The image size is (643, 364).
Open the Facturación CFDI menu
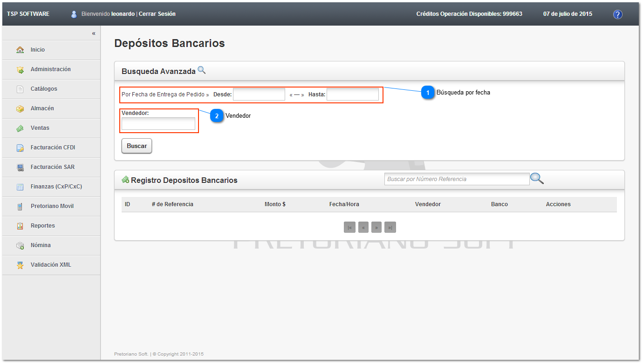click(51, 148)
